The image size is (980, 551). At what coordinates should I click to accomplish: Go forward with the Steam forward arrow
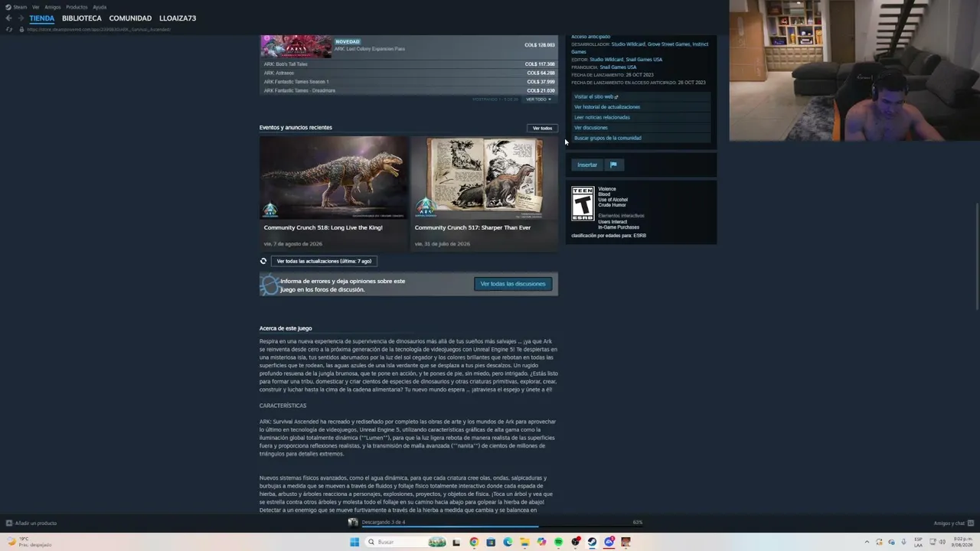coord(20,18)
